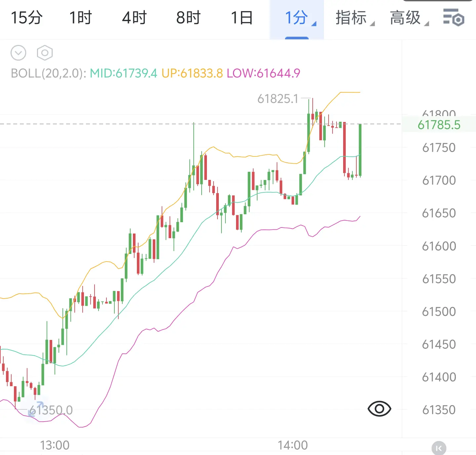Click the latest green candlestick

click(x=360, y=150)
